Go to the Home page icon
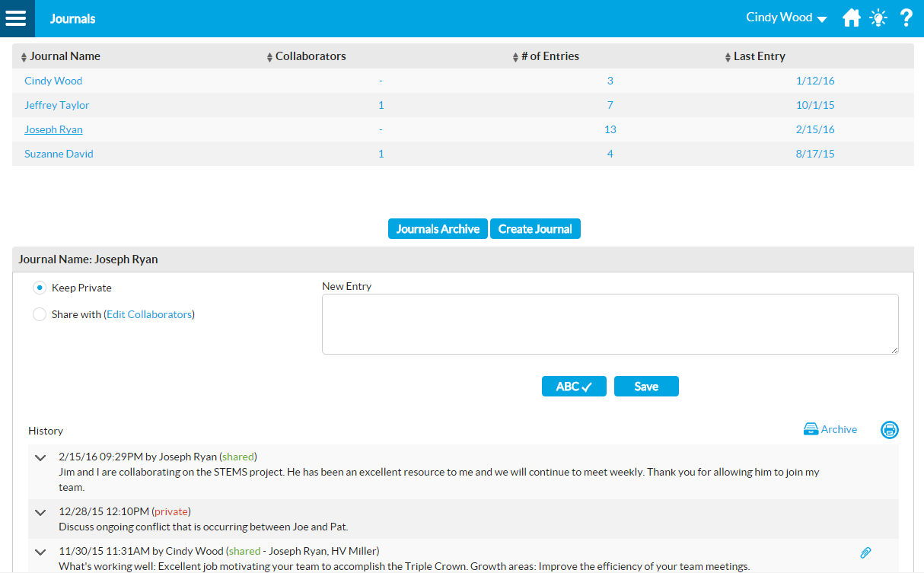The image size is (924, 573). pyautogui.click(x=851, y=18)
